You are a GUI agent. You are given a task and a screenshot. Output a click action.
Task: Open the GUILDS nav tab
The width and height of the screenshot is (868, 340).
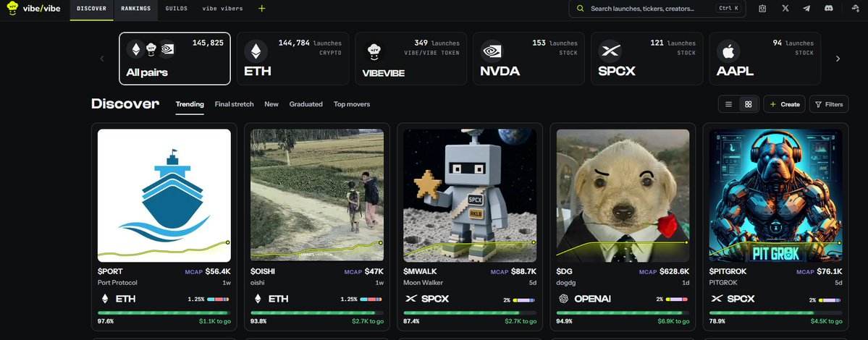point(177,9)
